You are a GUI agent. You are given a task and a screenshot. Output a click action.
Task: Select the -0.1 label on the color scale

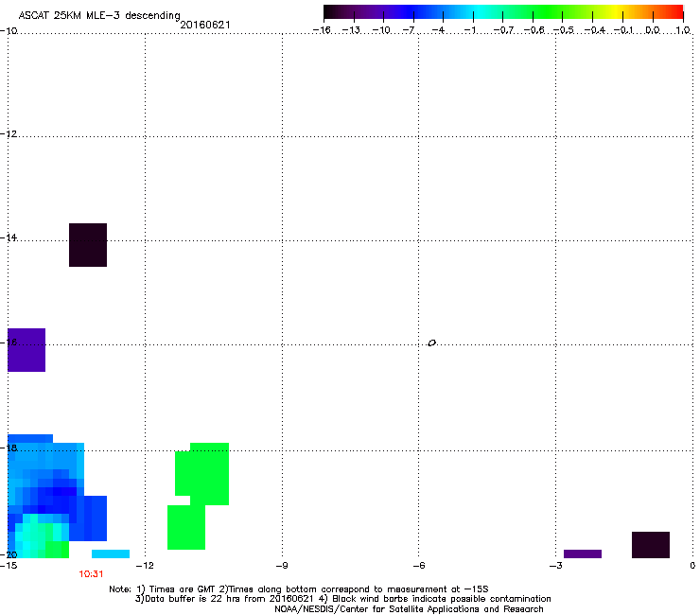click(623, 30)
